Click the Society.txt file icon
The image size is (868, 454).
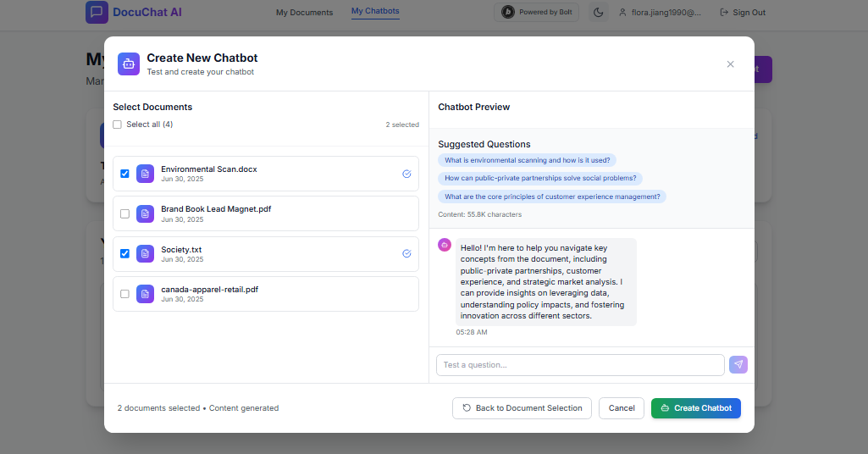[x=145, y=253]
